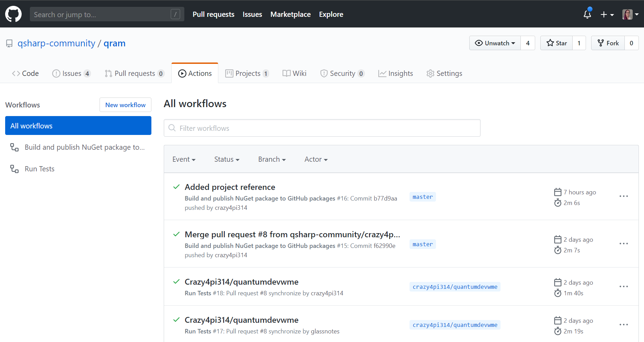Open the qsharp-community organization link
This screenshot has width=644, height=342.
56,43
